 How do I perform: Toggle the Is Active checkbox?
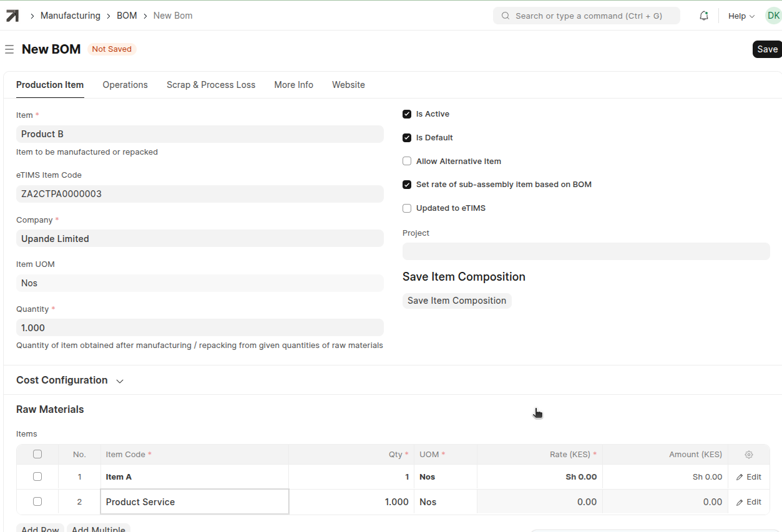pos(407,114)
